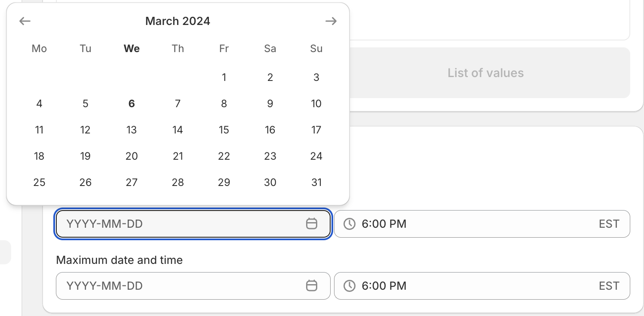
Task: Select March 25 in the calendar
Action: tap(39, 183)
